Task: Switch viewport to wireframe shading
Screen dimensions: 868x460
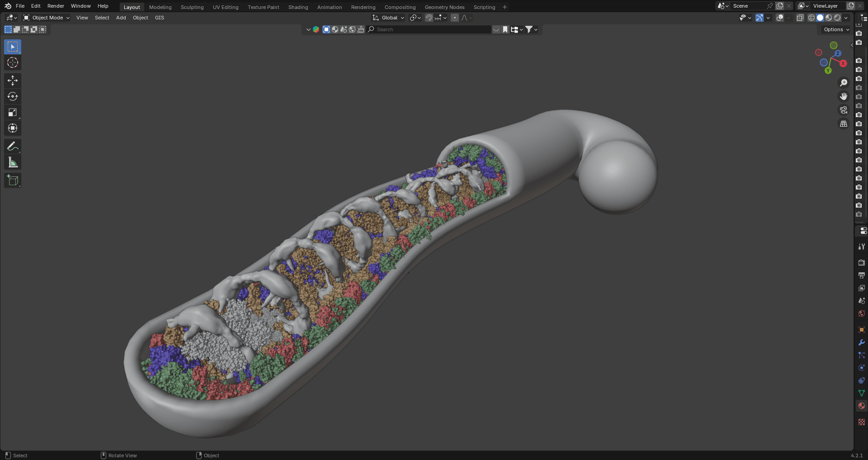Action: point(812,18)
